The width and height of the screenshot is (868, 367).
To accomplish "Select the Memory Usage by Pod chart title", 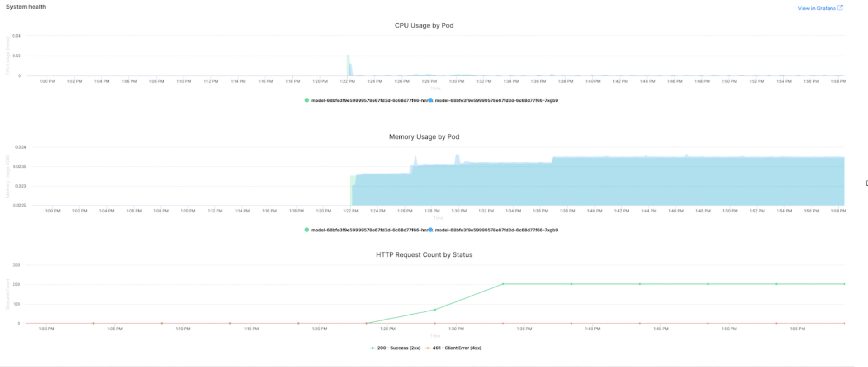I will (424, 136).
